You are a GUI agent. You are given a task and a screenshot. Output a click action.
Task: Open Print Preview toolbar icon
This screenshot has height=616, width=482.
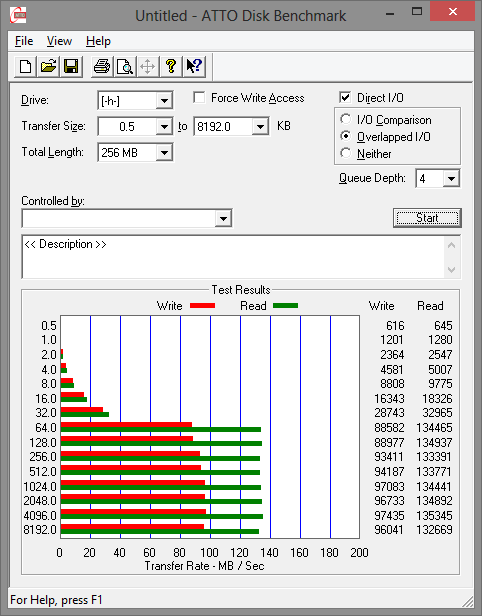click(125, 66)
